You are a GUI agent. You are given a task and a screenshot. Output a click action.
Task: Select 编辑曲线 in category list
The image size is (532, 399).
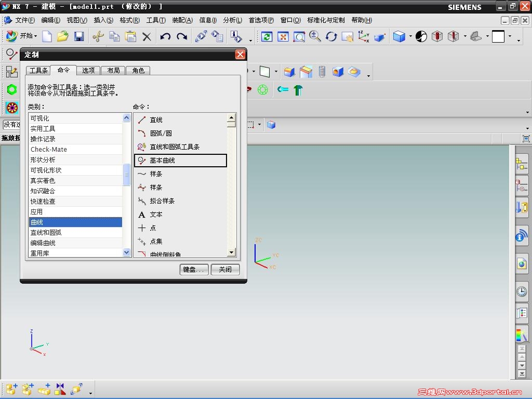pos(75,243)
